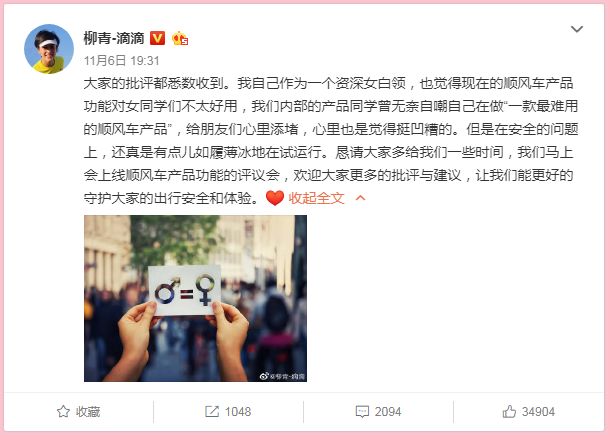The image size is (608, 435).
Task: Open the 柳青-滴滴 username link
Action: 114,38
